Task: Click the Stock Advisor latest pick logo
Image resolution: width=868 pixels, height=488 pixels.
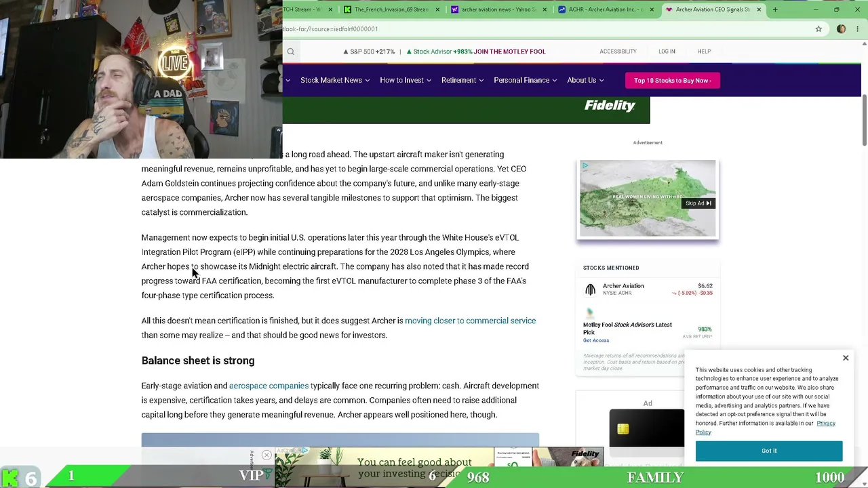Action: tap(590, 313)
